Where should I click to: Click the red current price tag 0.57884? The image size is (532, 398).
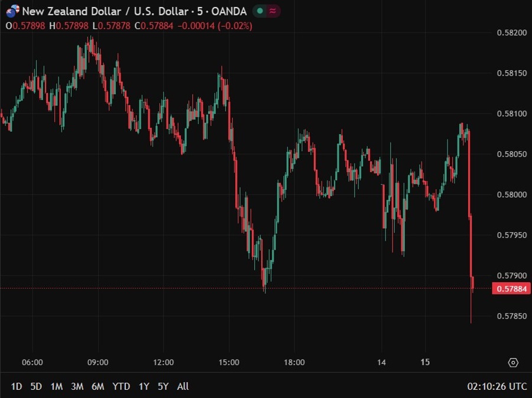[510, 288]
